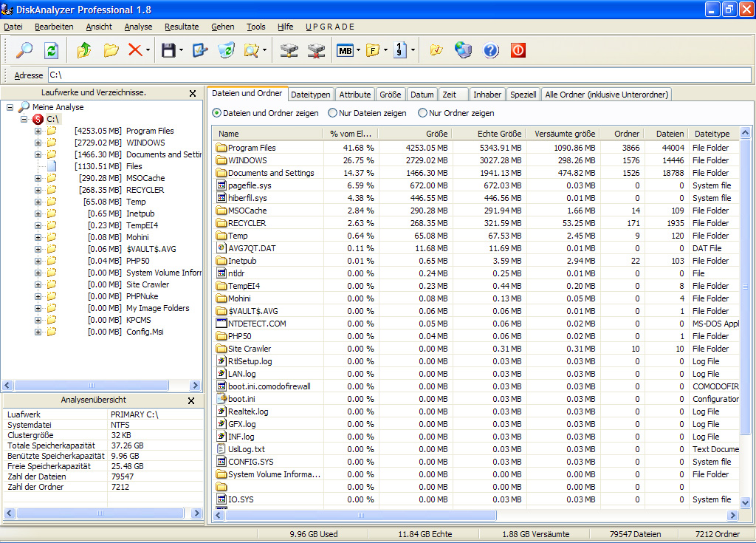
Task: Sort by the Echte Größe column header
Action: click(489, 134)
